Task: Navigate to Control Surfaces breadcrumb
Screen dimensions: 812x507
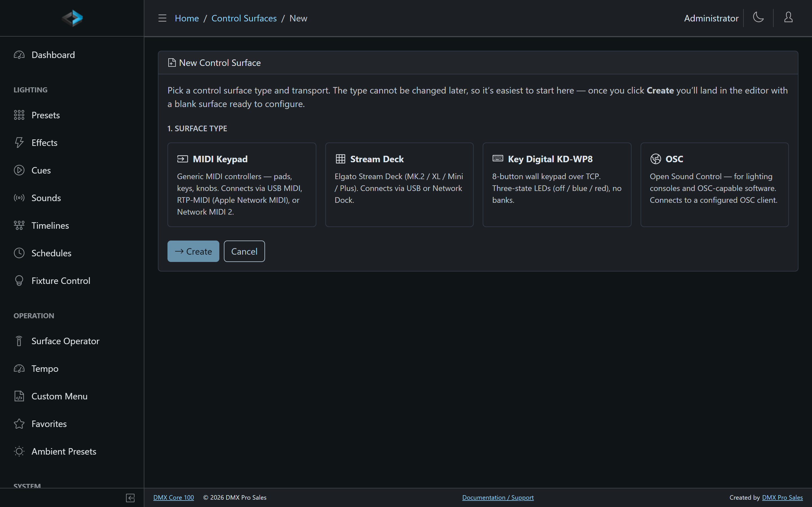Action: (x=244, y=18)
